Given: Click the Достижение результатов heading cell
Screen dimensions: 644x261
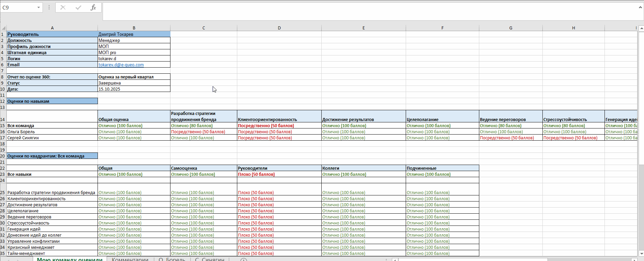Looking at the screenshot, I should pyautogui.click(x=364, y=116).
